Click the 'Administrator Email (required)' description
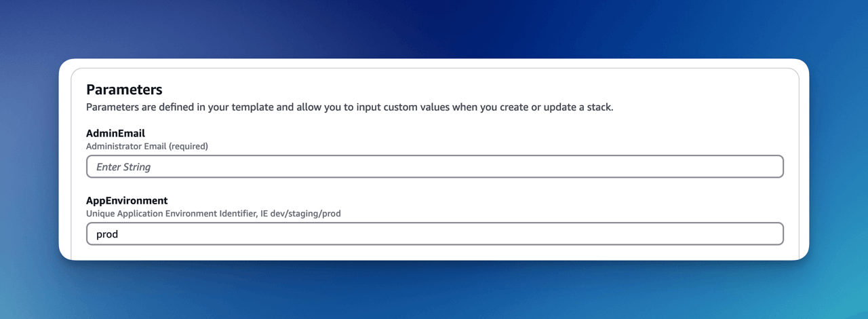Image resolution: width=868 pixels, height=319 pixels. coord(147,146)
